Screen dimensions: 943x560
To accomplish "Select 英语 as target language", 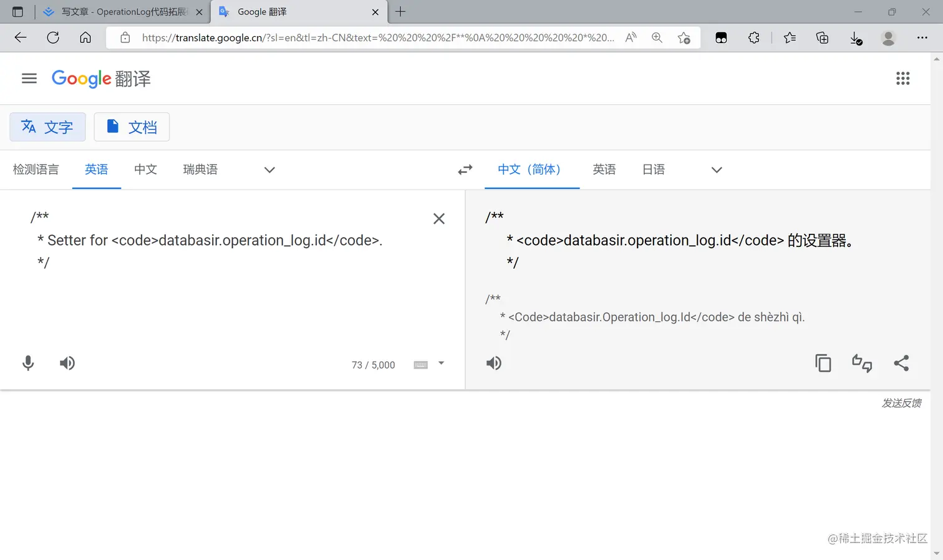I will [604, 170].
